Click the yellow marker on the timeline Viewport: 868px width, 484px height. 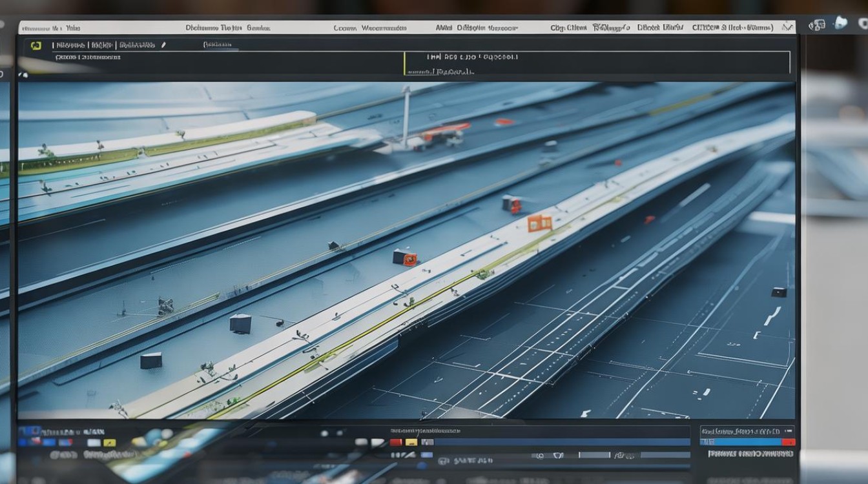point(411,442)
